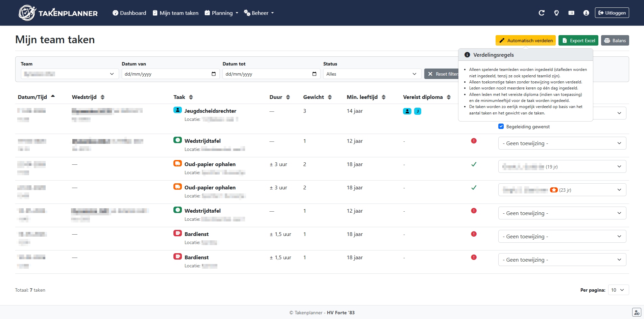
Task: Open the Status filter dropdown
Action: tap(372, 74)
